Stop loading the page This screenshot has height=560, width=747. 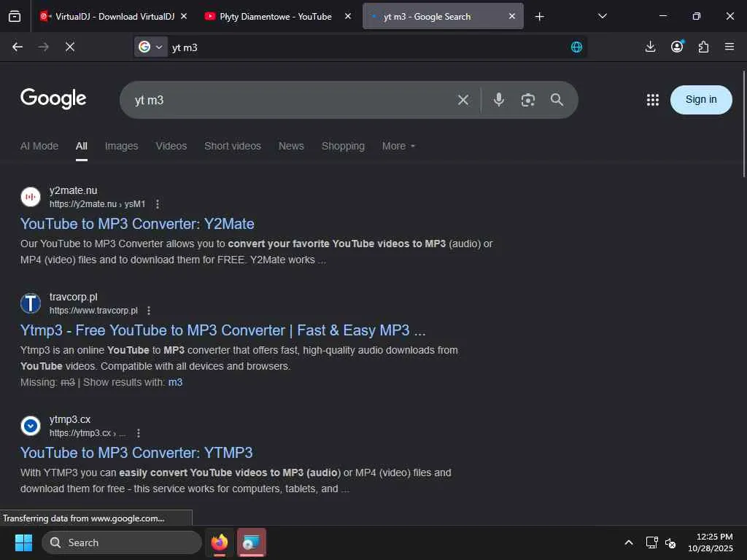(70, 47)
